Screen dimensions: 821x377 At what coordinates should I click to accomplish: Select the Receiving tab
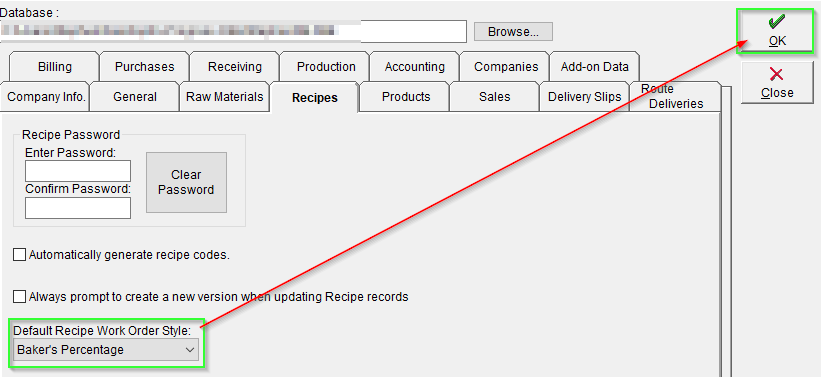click(235, 66)
